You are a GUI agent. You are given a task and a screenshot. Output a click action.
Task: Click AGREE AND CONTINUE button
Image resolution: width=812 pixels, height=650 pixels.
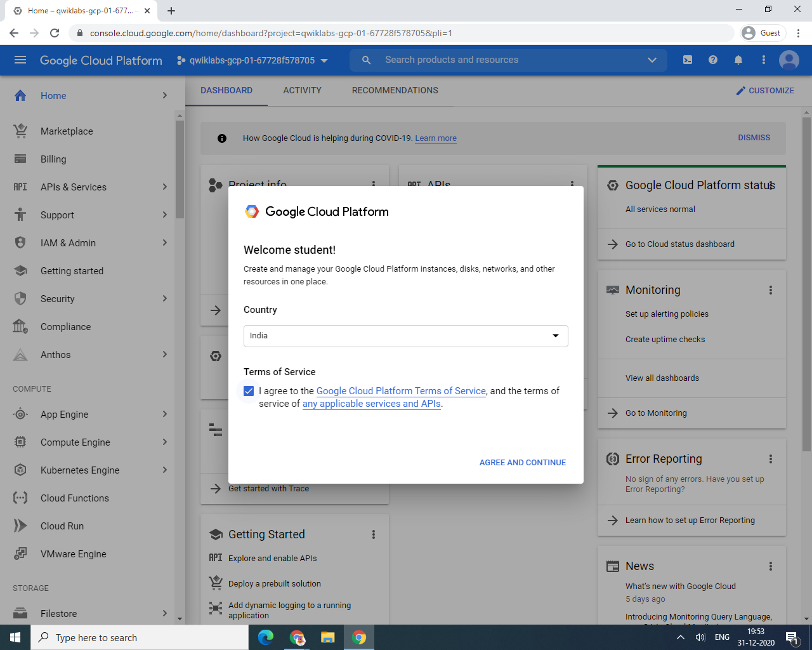coord(523,463)
